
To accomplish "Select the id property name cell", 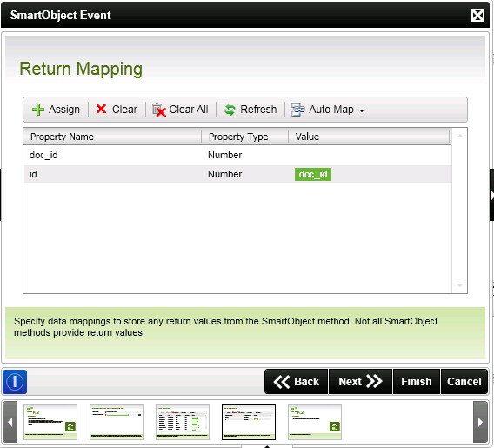I will [x=112, y=174].
